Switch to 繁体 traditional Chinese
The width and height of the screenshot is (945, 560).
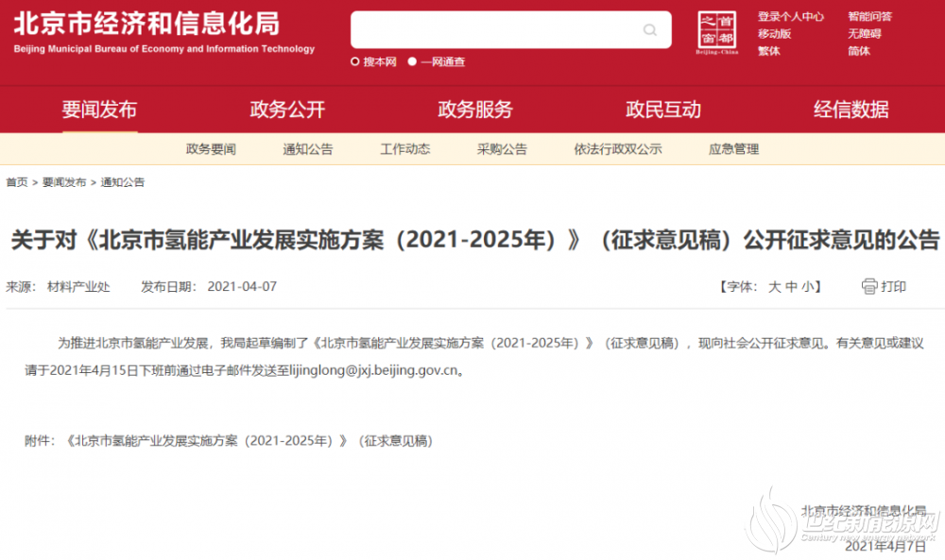coord(769,51)
